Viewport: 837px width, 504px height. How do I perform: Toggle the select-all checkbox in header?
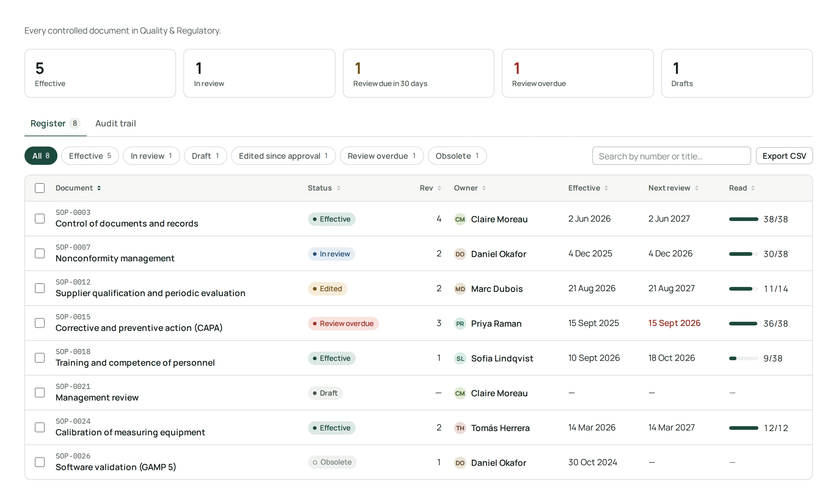40,188
